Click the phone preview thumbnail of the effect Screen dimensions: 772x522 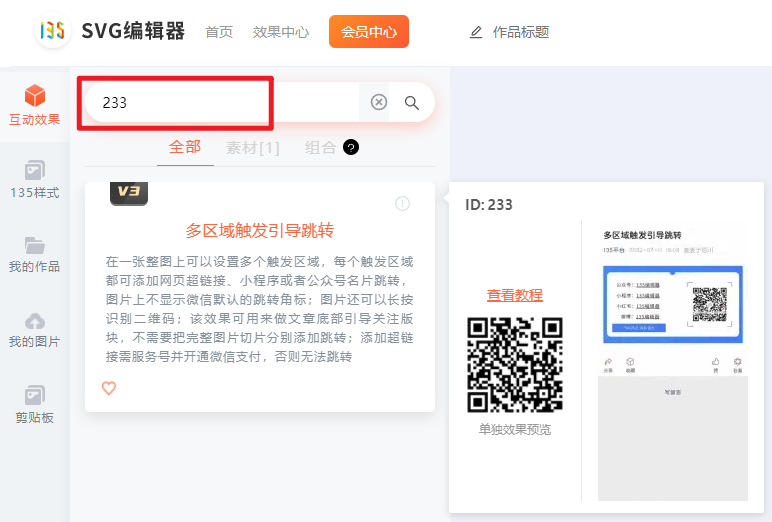tap(673, 363)
